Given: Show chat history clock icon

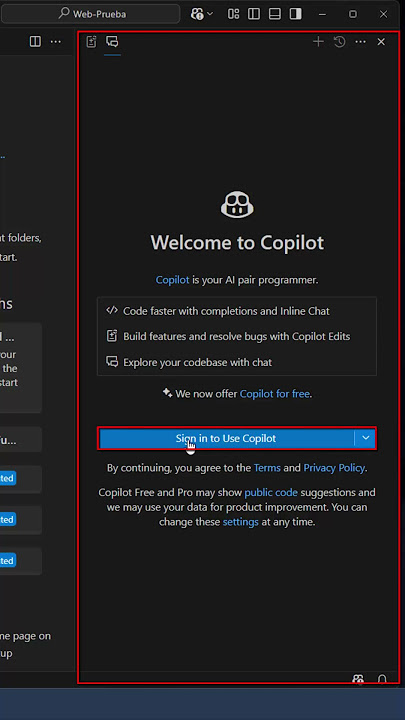Looking at the screenshot, I should 339,42.
